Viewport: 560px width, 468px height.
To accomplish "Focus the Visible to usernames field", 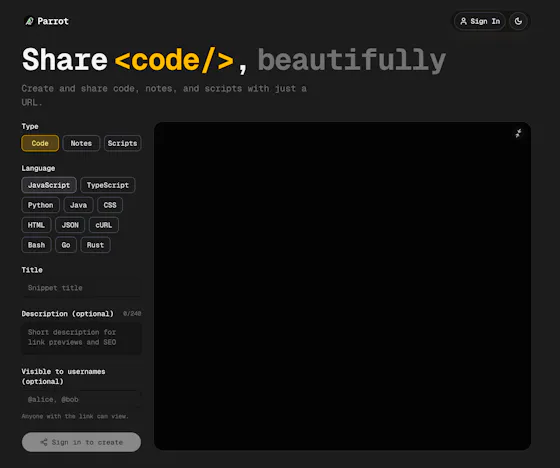I will point(81,399).
